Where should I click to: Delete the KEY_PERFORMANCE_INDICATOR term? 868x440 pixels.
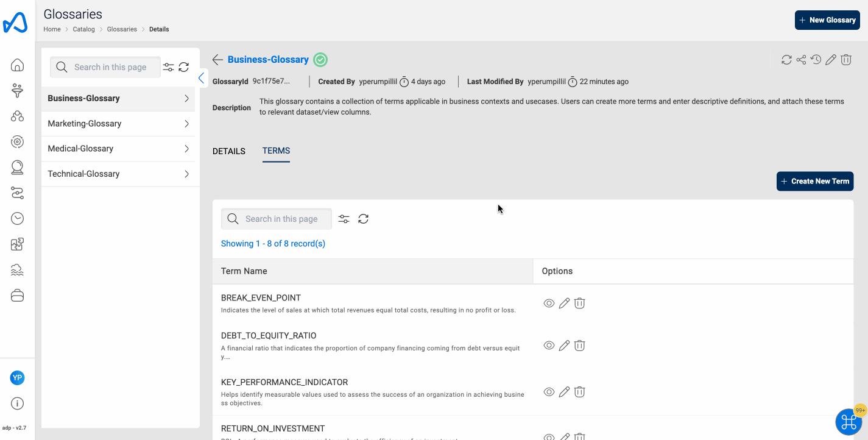580,392
